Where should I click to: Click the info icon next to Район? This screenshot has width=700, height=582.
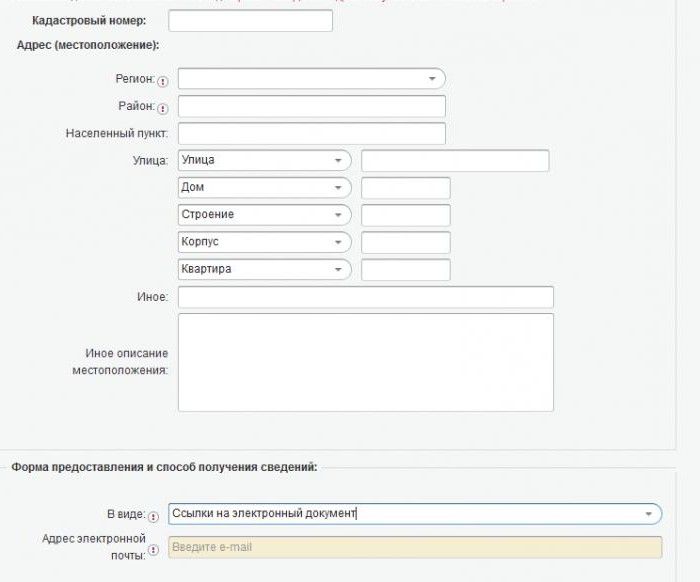point(163,108)
